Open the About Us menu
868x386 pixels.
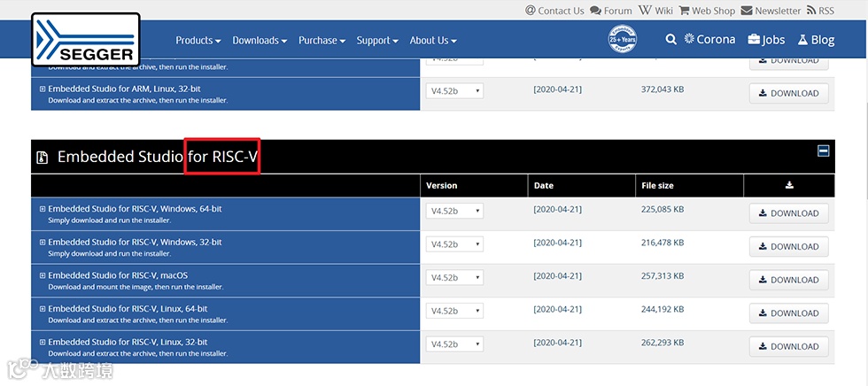click(x=433, y=41)
